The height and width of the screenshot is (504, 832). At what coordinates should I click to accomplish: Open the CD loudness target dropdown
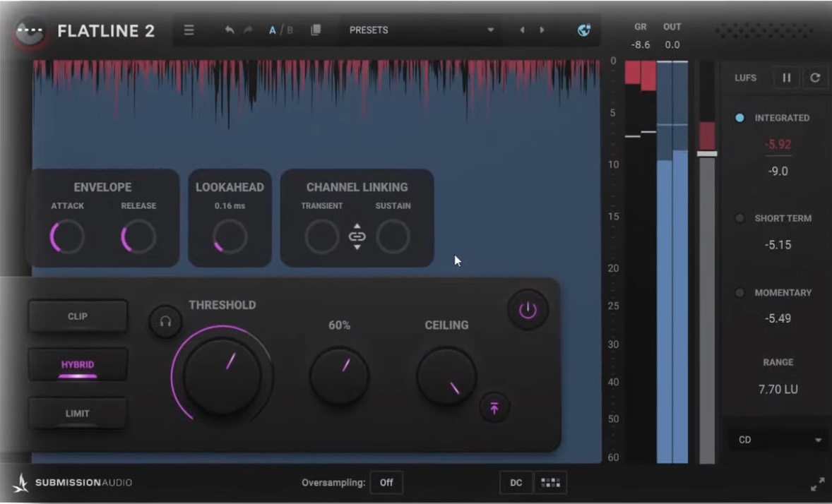[x=777, y=439]
